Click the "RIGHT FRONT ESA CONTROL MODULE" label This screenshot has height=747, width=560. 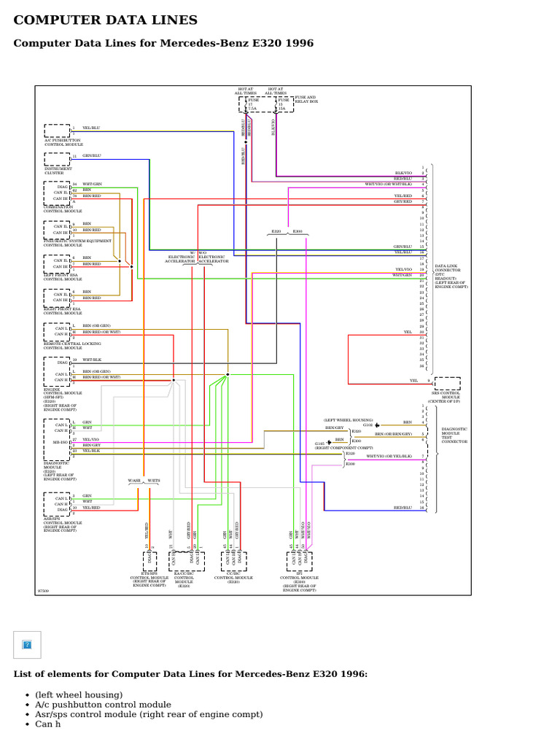(x=63, y=311)
